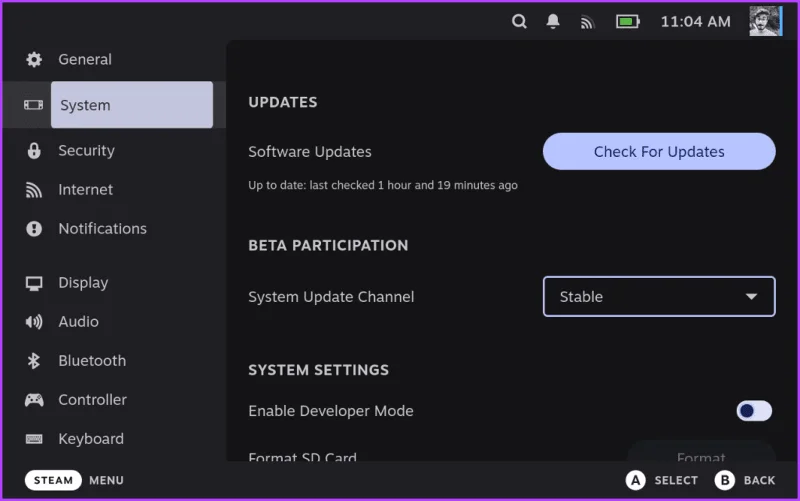This screenshot has width=800, height=501.
Task: Click the MENU label in footer
Action: pyautogui.click(x=106, y=481)
